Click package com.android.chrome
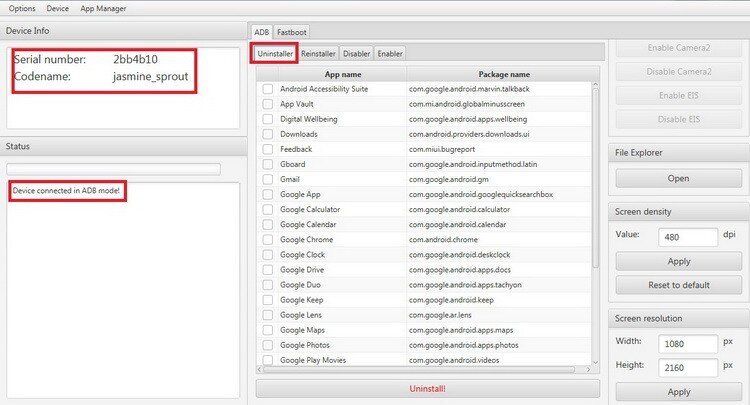The width and height of the screenshot is (750, 405). [443, 240]
